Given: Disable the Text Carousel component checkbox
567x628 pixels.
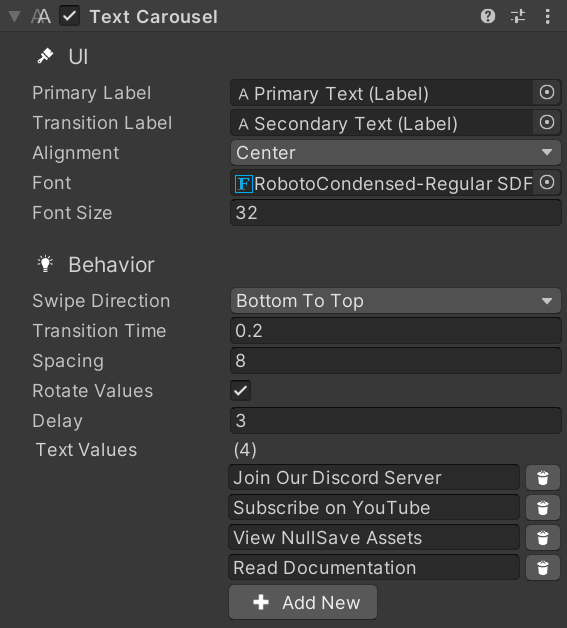Looking at the screenshot, I should click(69, 16).
